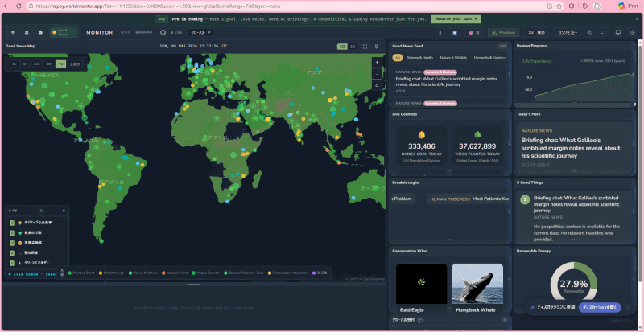The image size is (644, 332).
Task: Open help icon beside グローバル panel title
Action: coord(419,320)
